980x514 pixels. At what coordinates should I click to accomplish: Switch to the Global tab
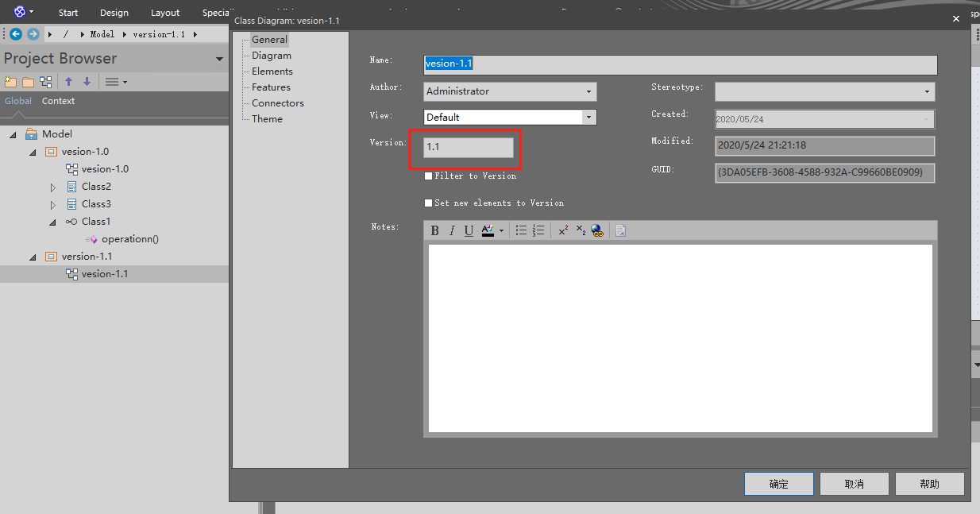click(18, 101)
